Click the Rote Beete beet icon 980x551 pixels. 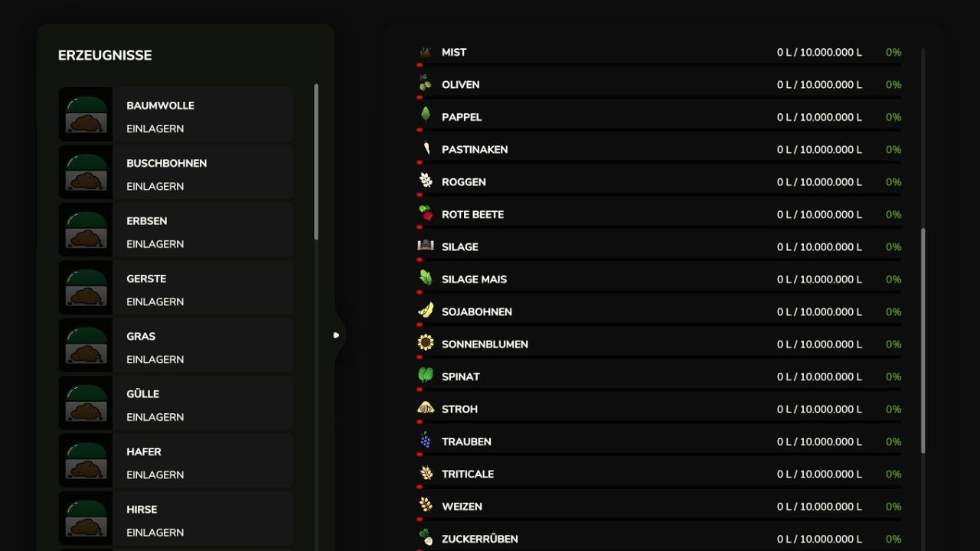click(426, 214)
